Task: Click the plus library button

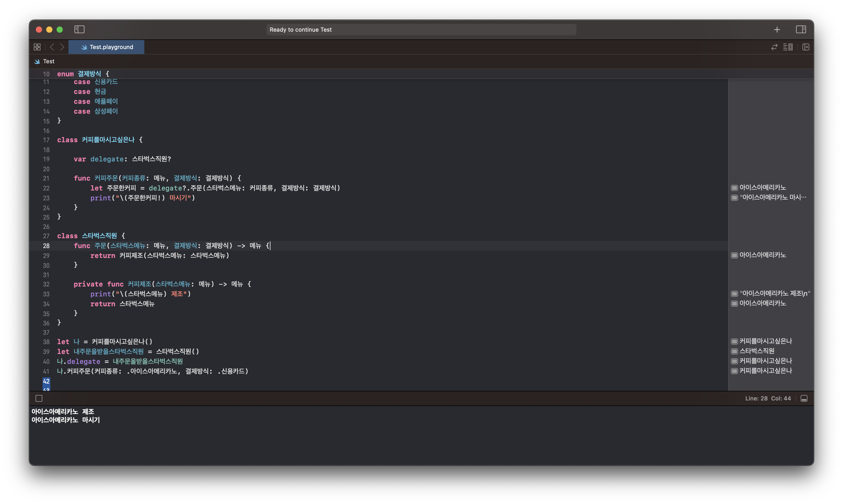Action: coord(777,30)
